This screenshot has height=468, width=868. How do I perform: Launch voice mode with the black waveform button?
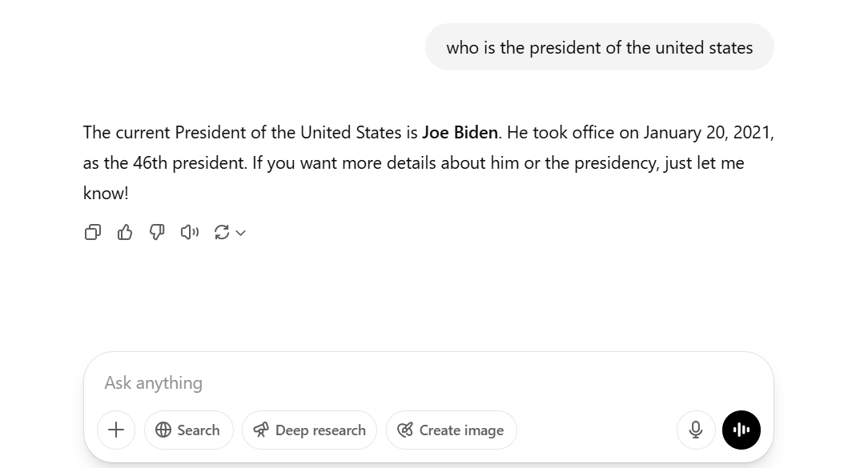coord(741,430)
